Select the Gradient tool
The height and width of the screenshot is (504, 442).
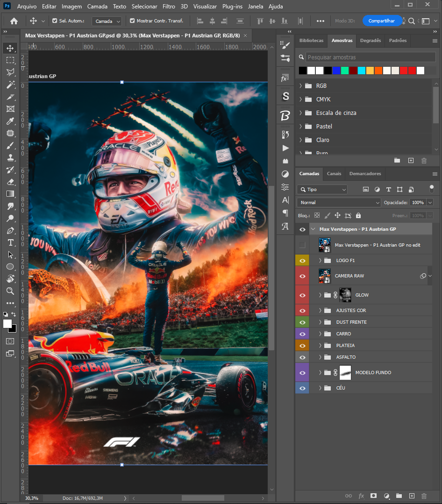(x=10, y=194)
